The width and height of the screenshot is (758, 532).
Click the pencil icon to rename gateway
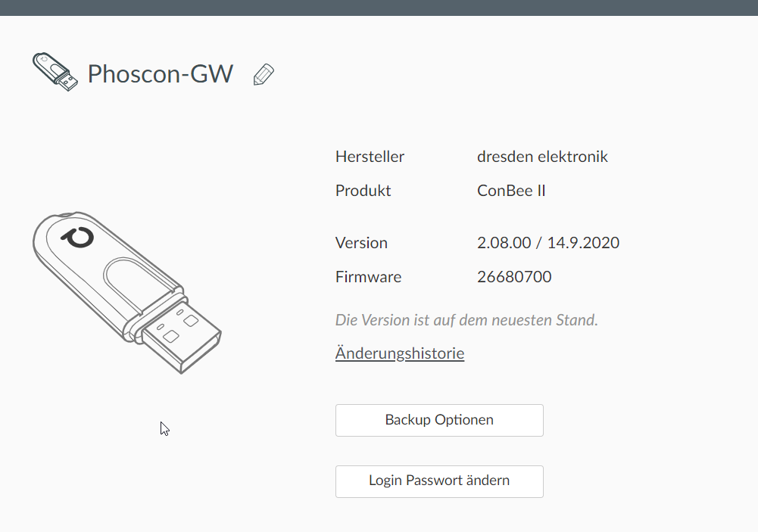[264, 74]
